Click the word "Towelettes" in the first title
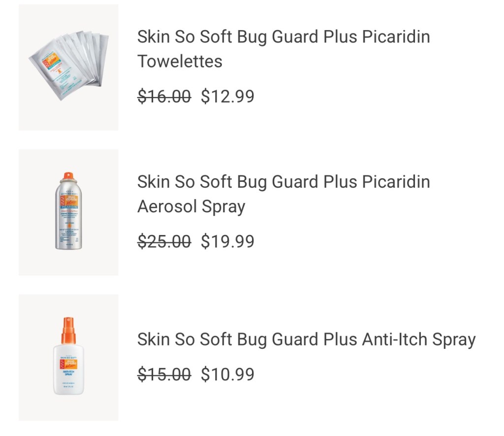Image resolution: width=504 pixels, height=436 pixels. click(180, 62)
